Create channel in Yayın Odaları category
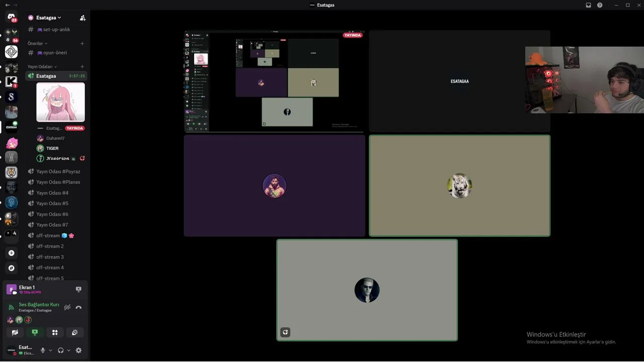The image size is (644, 362). tap(82, 66)
